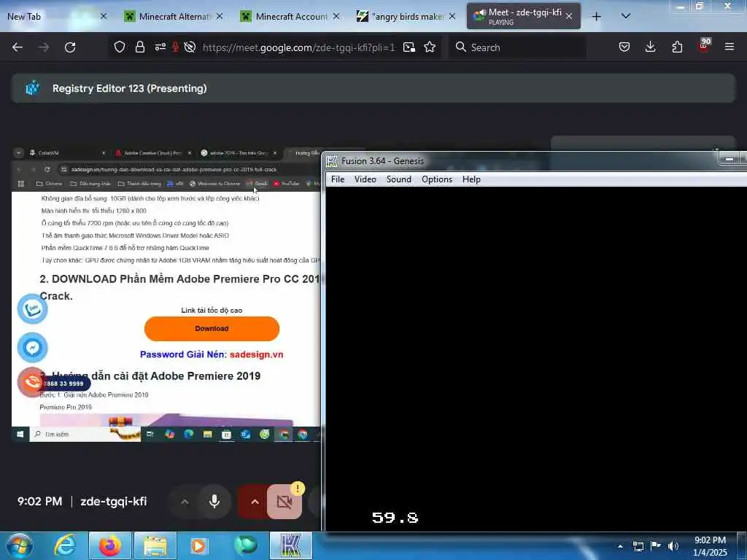Toggle the Meet camera off button
Viewport: 747px width, 560px height.
285,502
